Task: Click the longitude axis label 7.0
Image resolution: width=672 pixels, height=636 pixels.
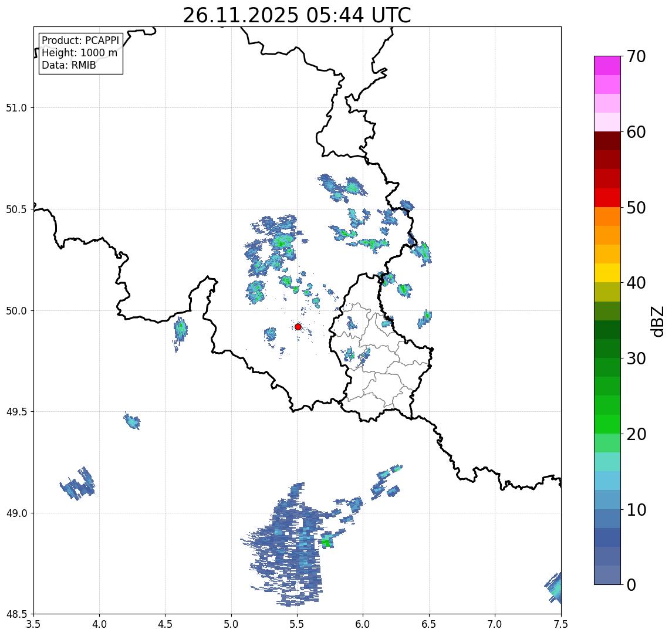Action: 495,624
